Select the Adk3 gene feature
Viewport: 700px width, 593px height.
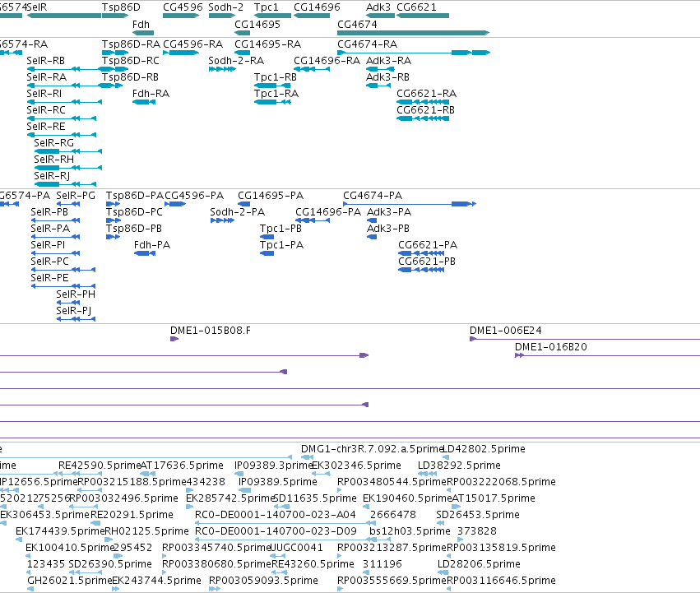pyautogui.click(x=380, y=16)
